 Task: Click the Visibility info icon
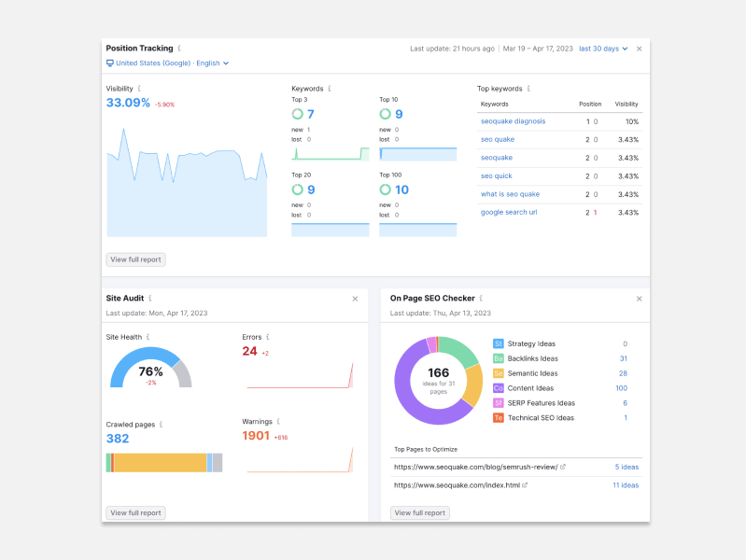pos(139,89)
